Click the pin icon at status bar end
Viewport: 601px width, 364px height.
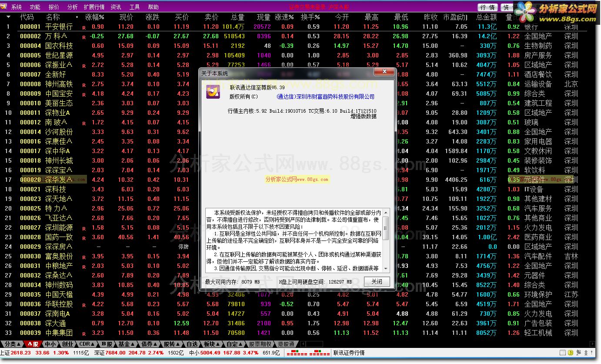(x=591, y=352)
